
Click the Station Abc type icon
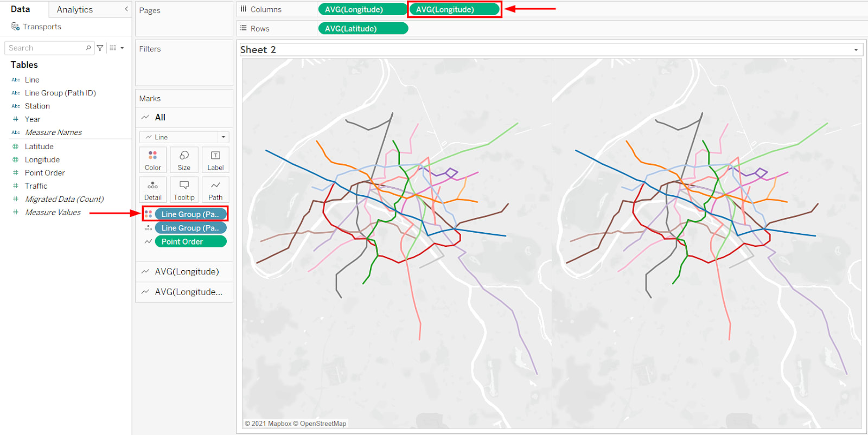click(15, 106)
